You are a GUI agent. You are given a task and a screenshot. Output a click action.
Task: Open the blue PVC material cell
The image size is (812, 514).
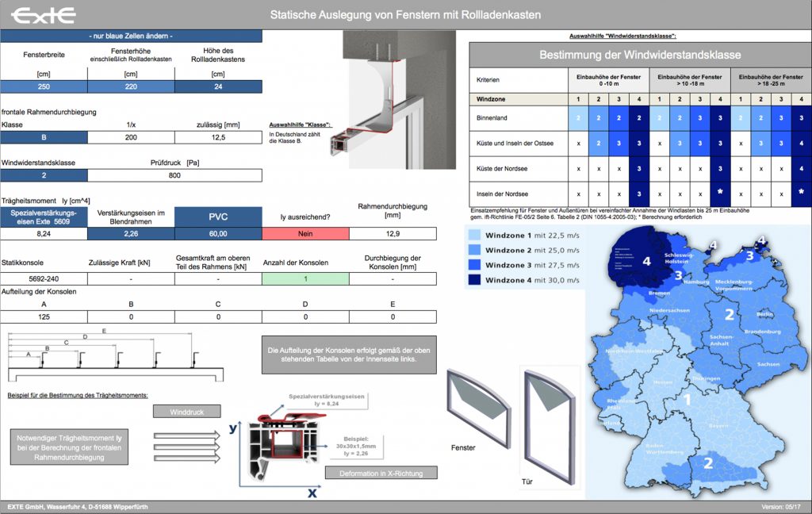coord(218,216)
